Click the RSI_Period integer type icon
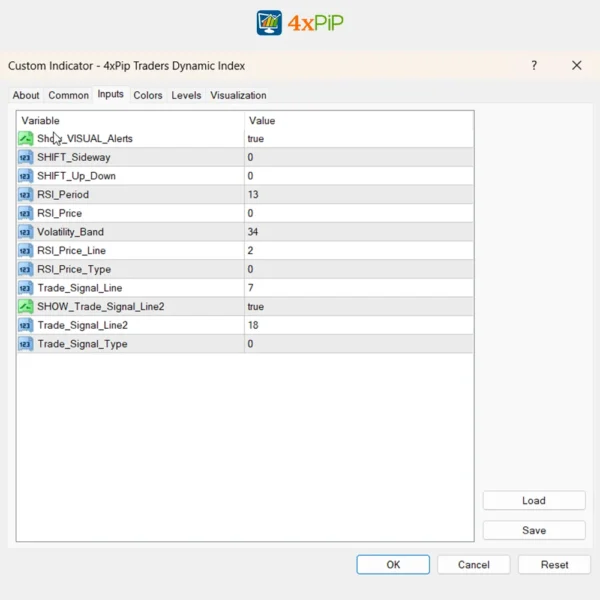600x600 pixels. 25,195
